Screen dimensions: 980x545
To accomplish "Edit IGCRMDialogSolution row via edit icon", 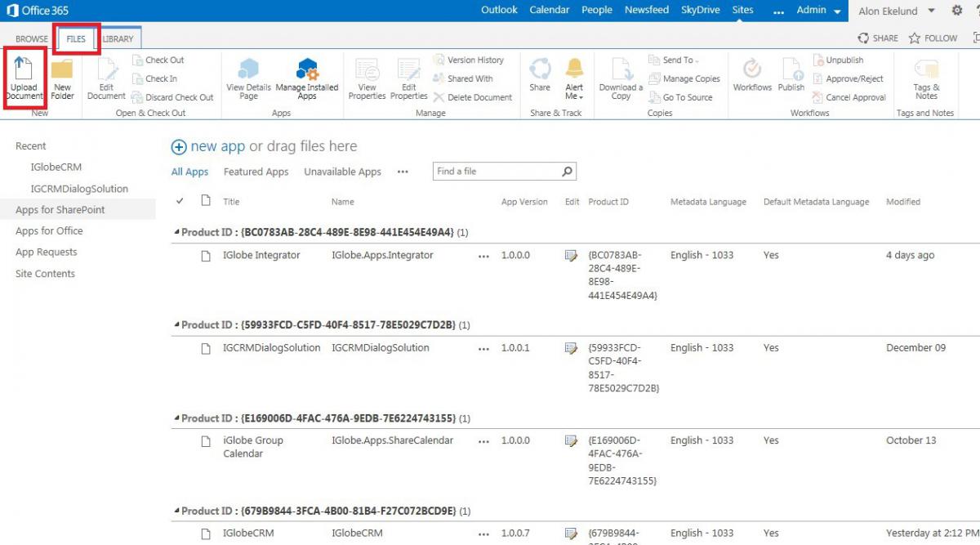I will coord(571,348).
